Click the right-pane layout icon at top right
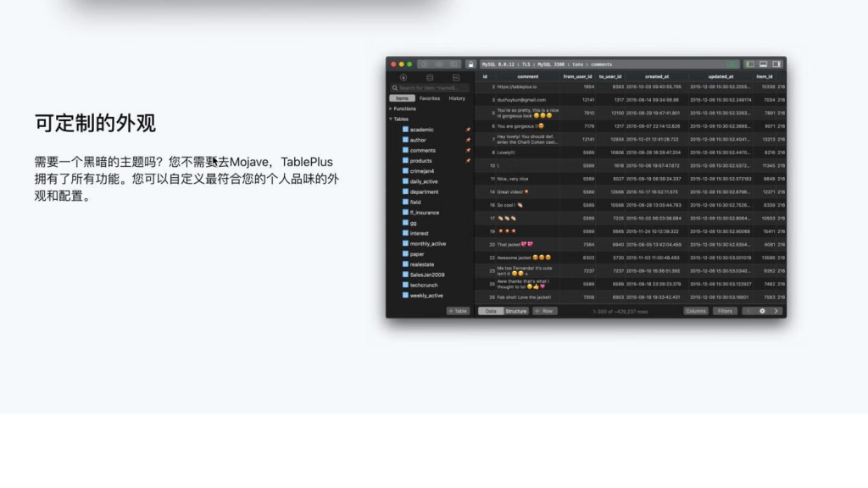Screen dimensions: 868x488 (777, 64)
